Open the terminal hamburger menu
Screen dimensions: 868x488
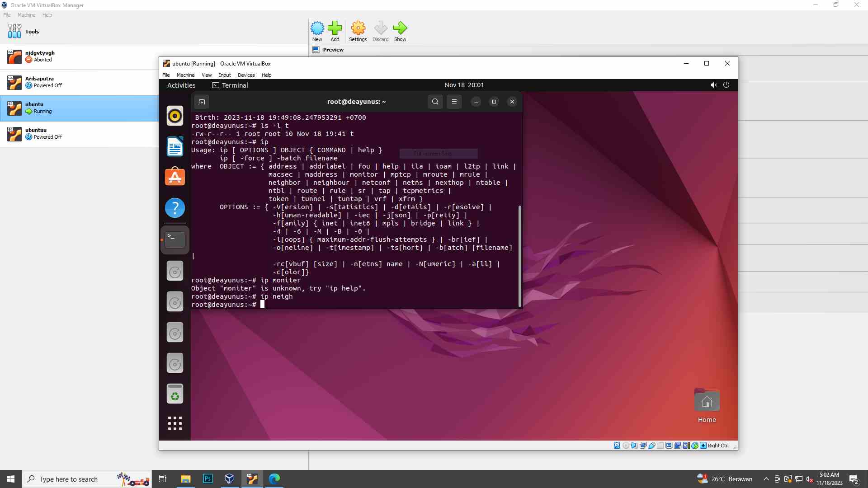[x=454, y=102]
